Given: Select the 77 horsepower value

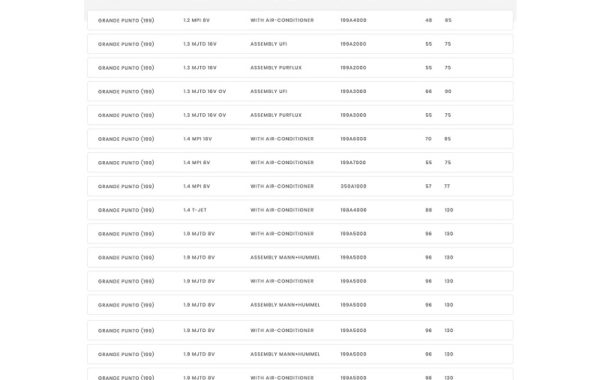Looking at the screenshot, I should tap(447, 186).
